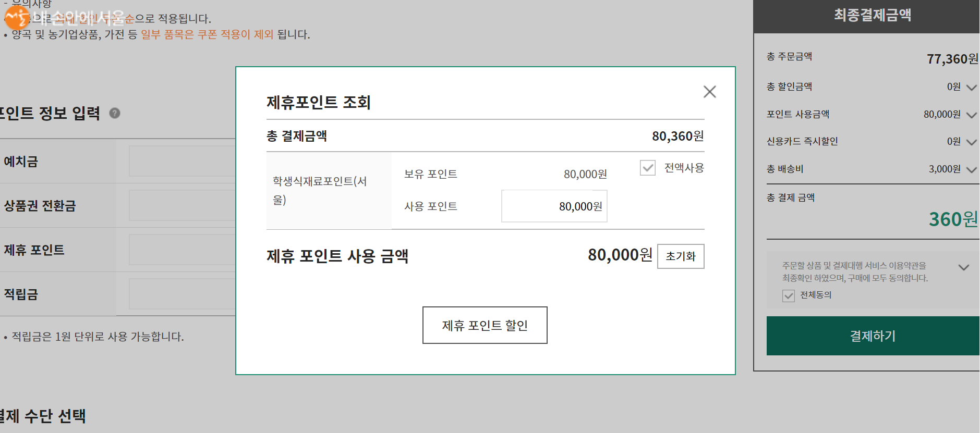Click the green 결제하기 payment button
The height and width of the screenshot is (433, 980).
click(x=873, y=336)
